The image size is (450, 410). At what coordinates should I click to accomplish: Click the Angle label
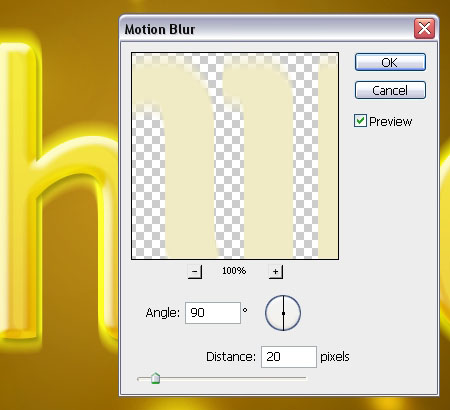163,313
